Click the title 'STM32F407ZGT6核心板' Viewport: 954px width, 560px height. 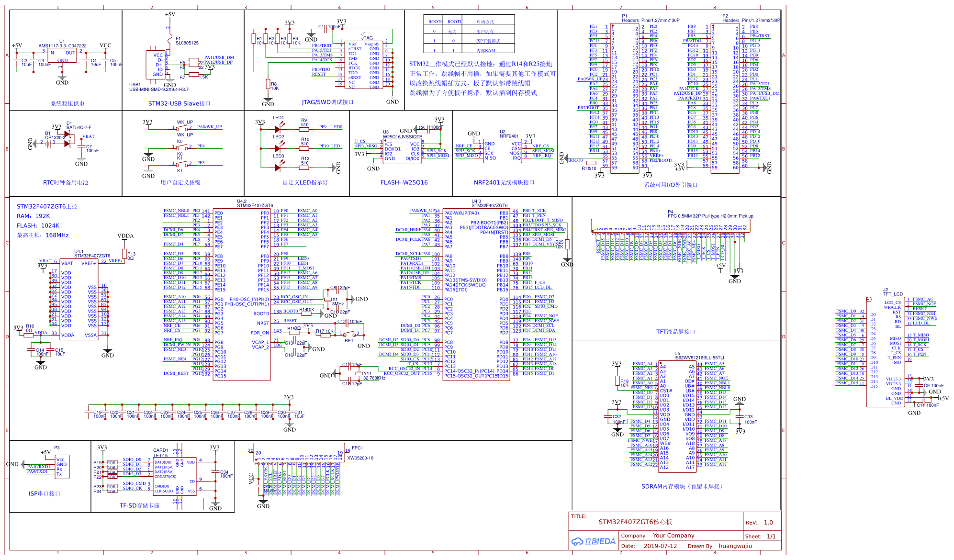[x=635, y=522]
